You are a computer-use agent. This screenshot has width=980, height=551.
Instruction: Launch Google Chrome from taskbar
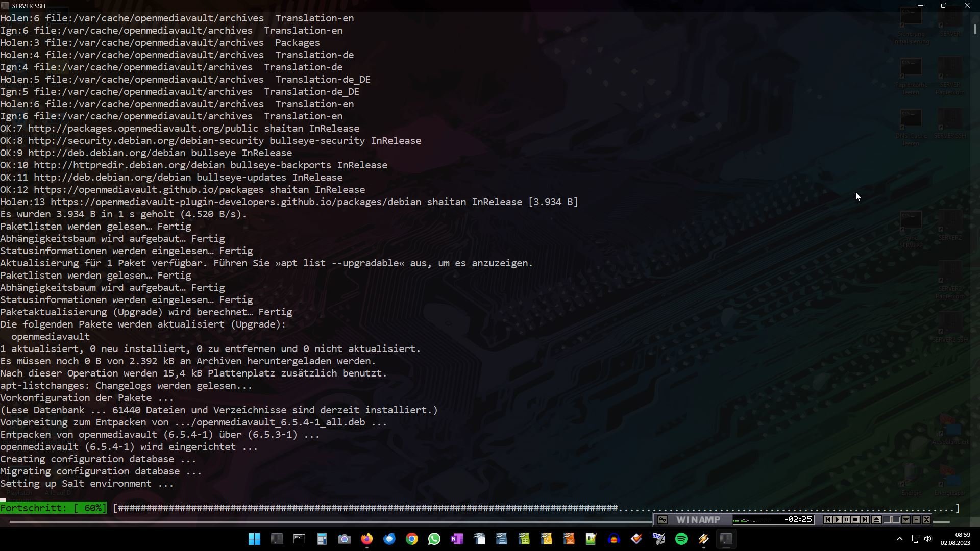[x=412, y=539]
